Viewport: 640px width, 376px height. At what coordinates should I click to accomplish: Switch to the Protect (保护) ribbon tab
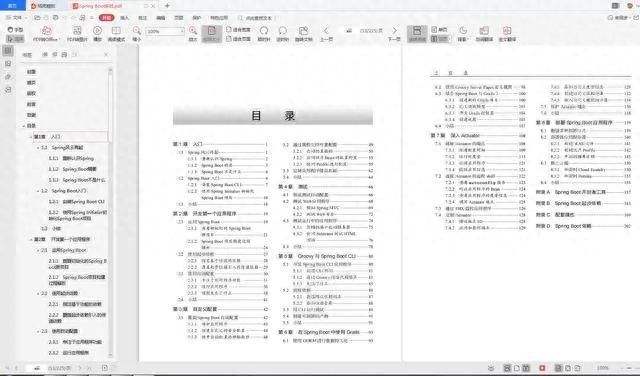point(197,18)
